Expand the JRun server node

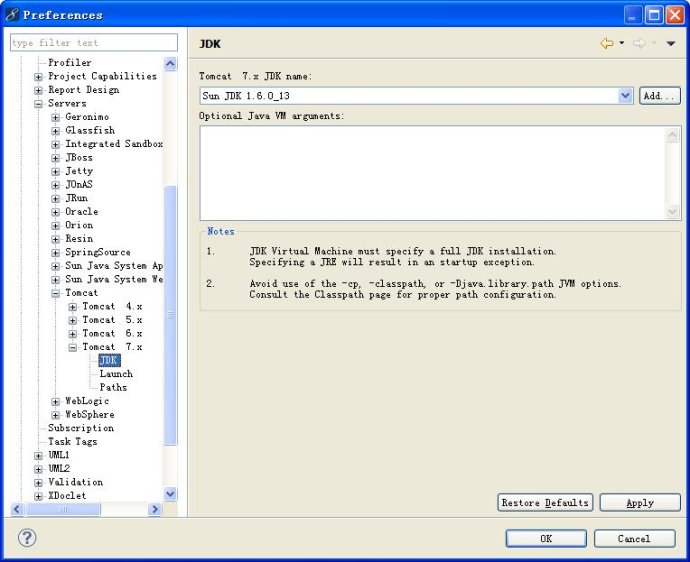(x=55, y=198)
